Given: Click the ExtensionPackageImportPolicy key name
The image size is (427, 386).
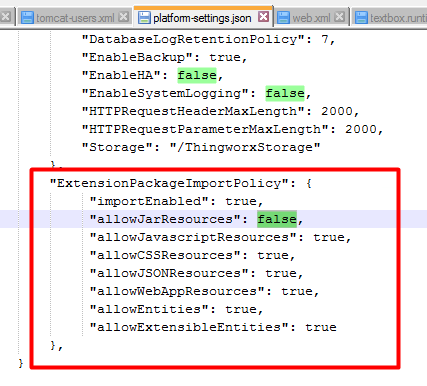Looking at the screenshot, I should pos(169,183).
